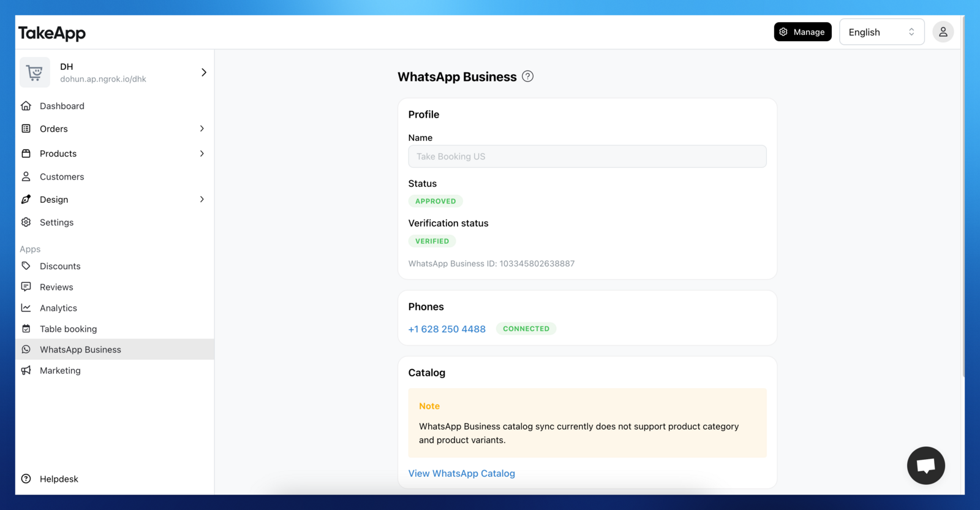Open the English language dropdown
The width and height of the screenshot is (980, 510).
[881, 32]
